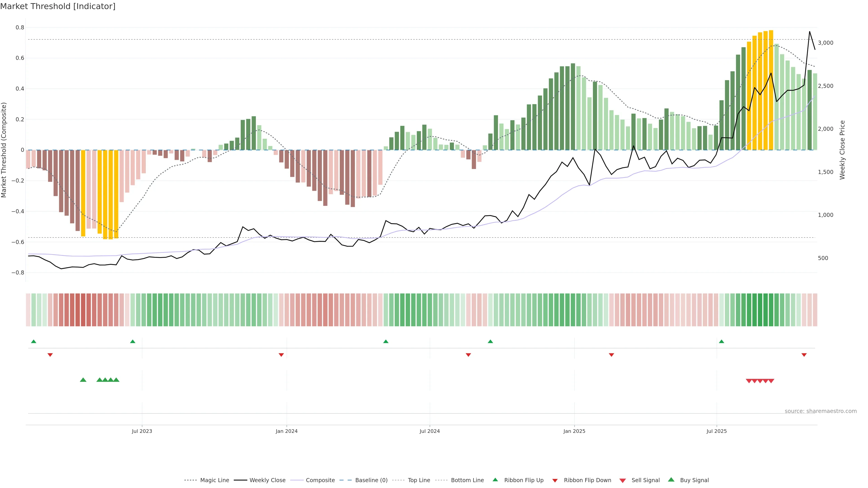Click Ribbon Flip Down red triangle legend icon
The width and height of the screenshot is (868, 488).
[x=555, y=481]
